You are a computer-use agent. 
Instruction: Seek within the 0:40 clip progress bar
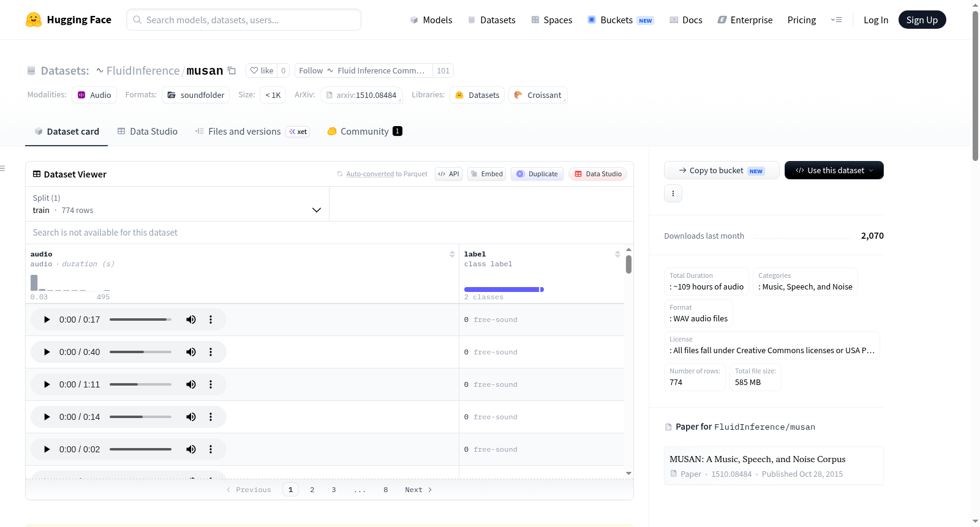[140, 352]
